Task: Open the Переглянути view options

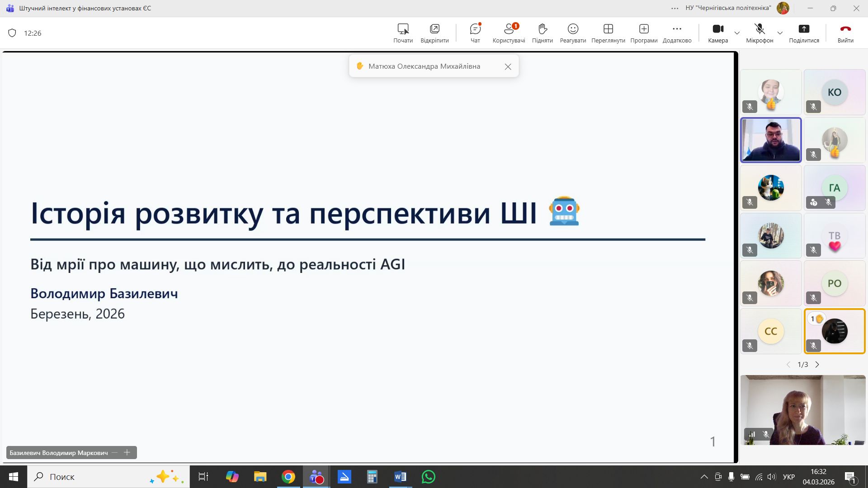Action: tap(607, 33)
